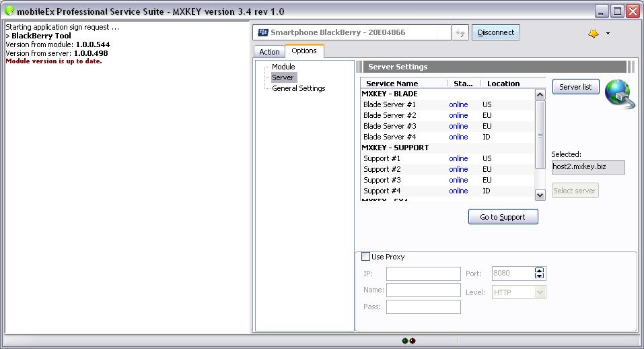Screen dimensions: 644x349
Task: Click the Select server button
Action: click(x=574, y=190)
